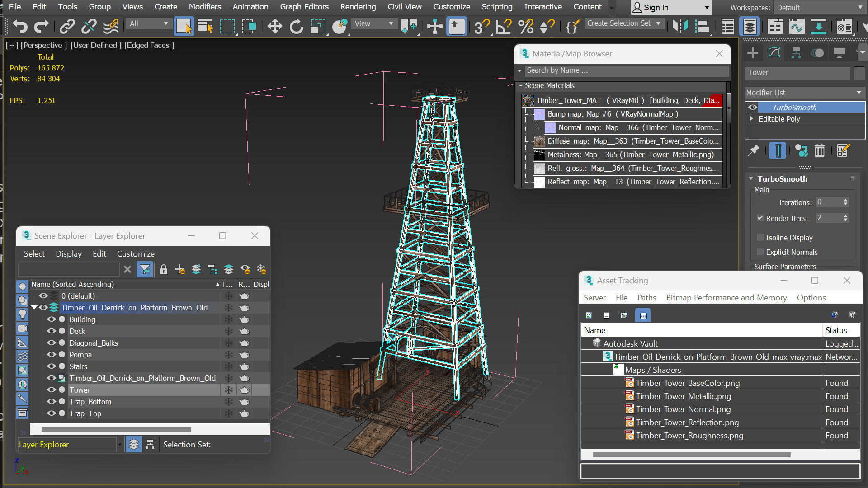Viewport: 868px width, 488px height.
Task: Enable Isoline Display checkbox
Action: tap(760, 237)
